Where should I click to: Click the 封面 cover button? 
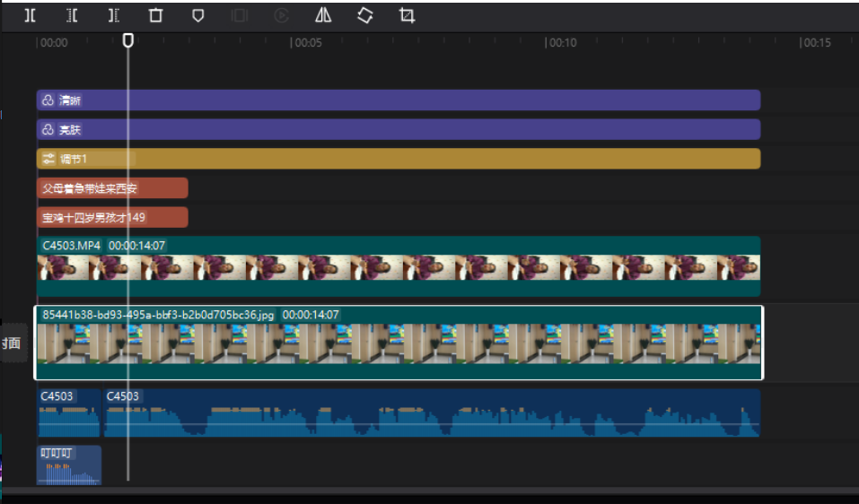[x=12, y=343]
